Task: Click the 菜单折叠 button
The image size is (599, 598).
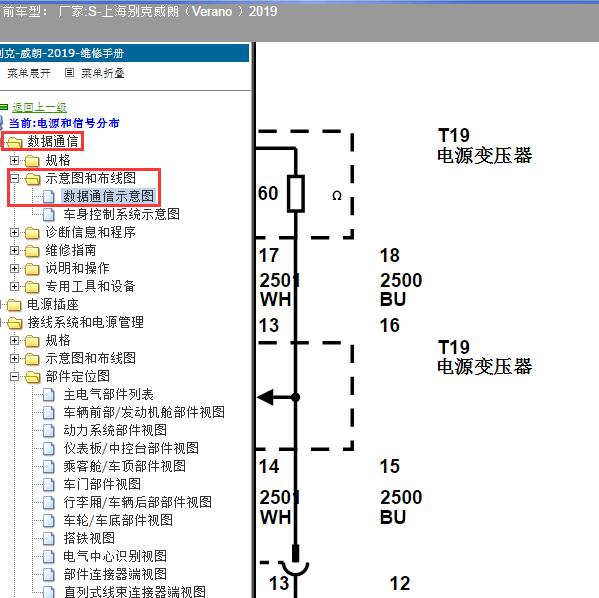Action: pyautogui.click(x=103, y=73)
